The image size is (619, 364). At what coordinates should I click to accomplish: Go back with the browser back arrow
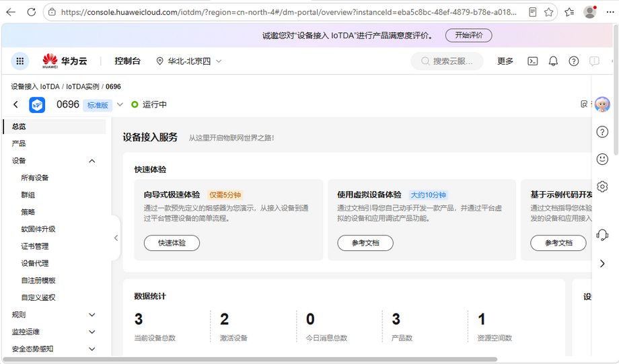tap(11, 12)
